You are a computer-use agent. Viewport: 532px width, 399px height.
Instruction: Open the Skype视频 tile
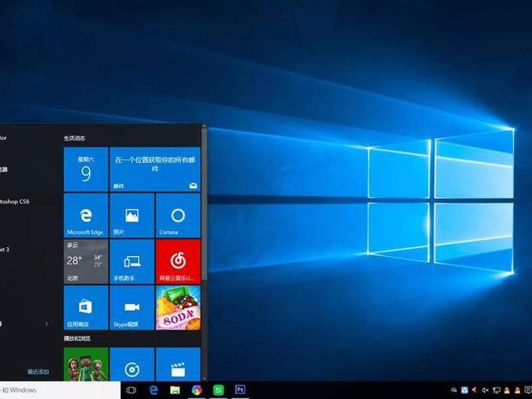(132, 308)
